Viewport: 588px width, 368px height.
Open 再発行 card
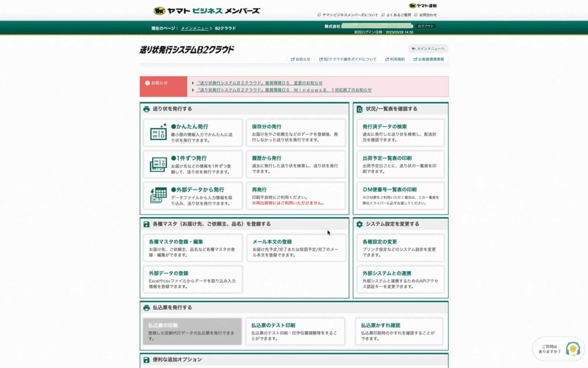(x=296, y=196)
